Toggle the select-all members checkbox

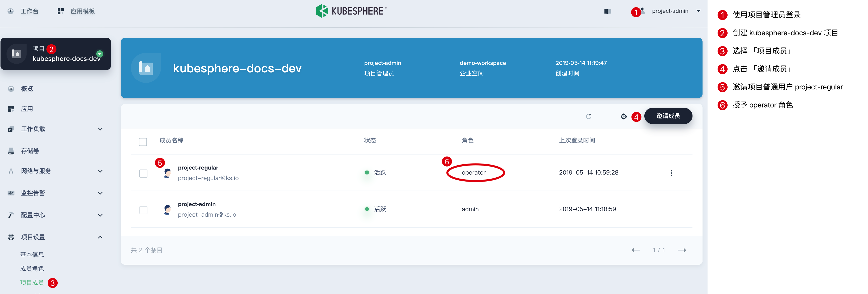(x=143, y=142)
